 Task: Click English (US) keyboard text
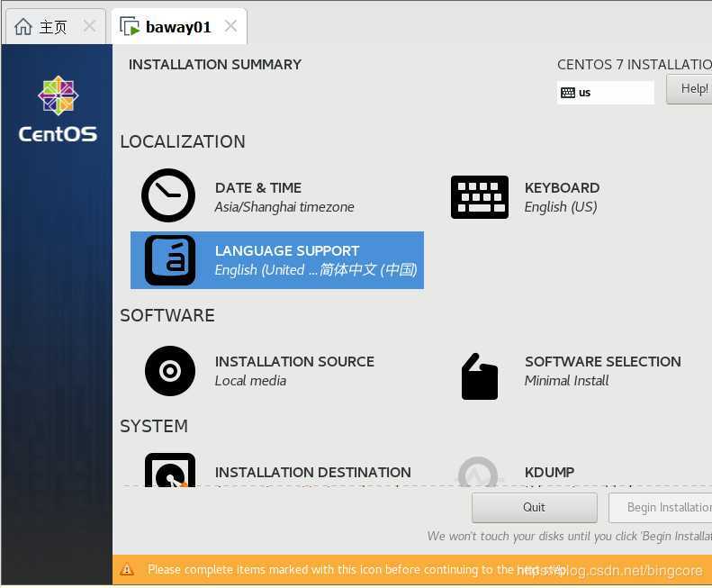click(x=561, y=207)
